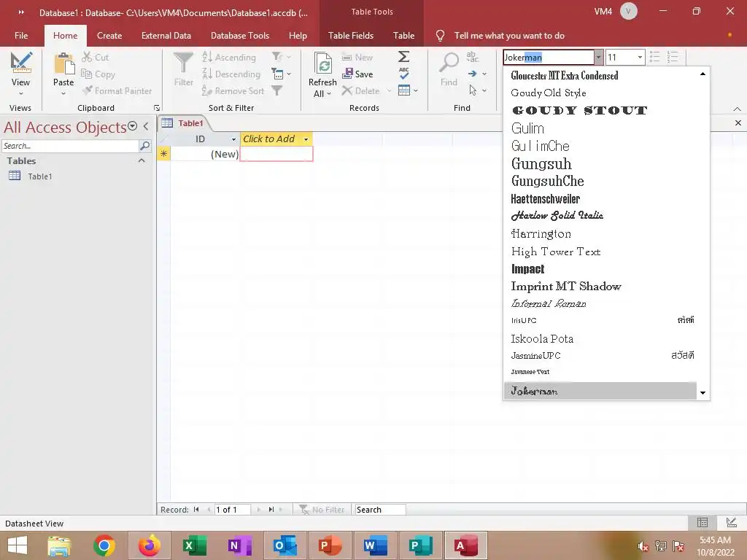This screenshot has width=747, height=560.
Task: Click the Totals sigma icon
Action: coord(403,57)
